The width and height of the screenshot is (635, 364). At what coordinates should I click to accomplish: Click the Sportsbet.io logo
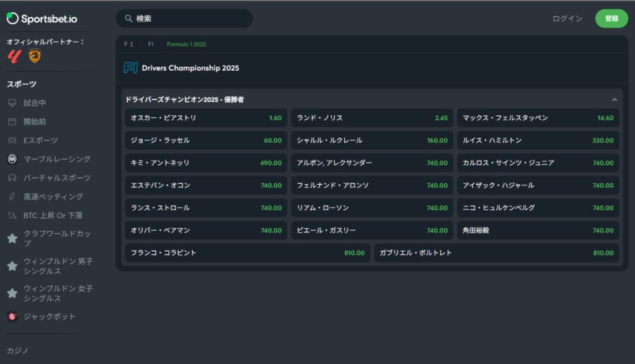42,19
